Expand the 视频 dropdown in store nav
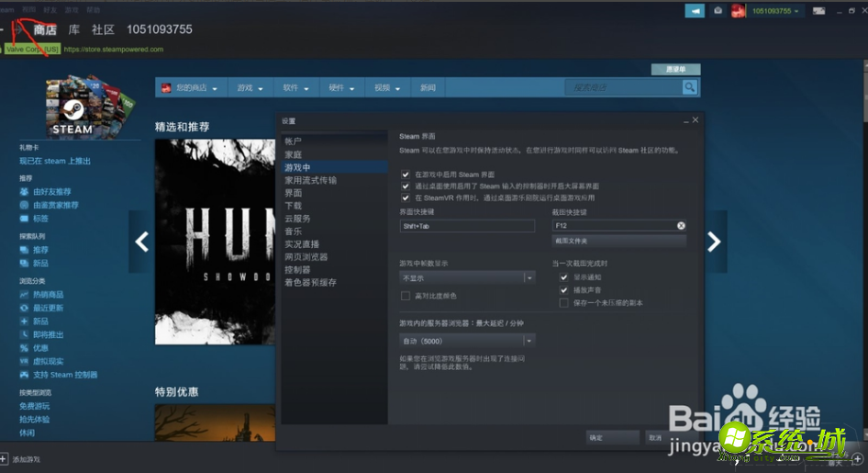 [387, 87]
